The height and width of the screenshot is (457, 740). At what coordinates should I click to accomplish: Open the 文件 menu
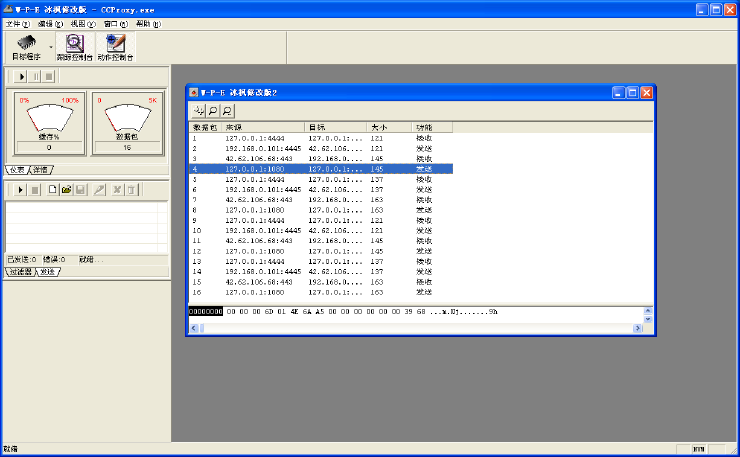click(x=17, y=24)
